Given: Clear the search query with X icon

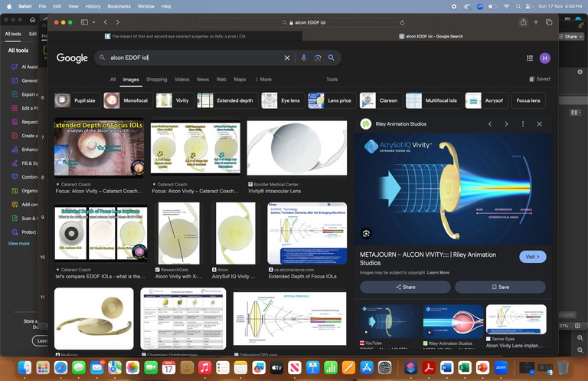Looking at the screenshot, I should (x=287, y=57).
